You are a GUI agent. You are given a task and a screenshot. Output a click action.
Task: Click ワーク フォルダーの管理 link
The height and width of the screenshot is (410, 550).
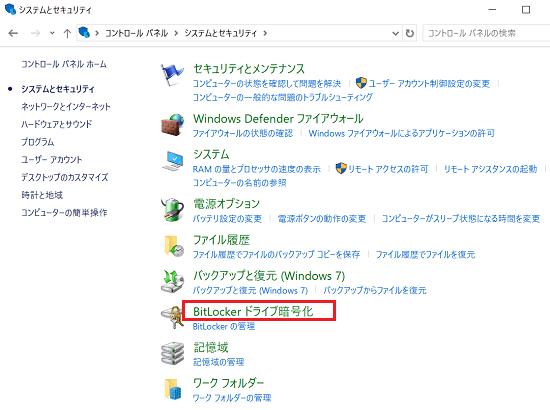pyautogui.click(x=232, y=398)
